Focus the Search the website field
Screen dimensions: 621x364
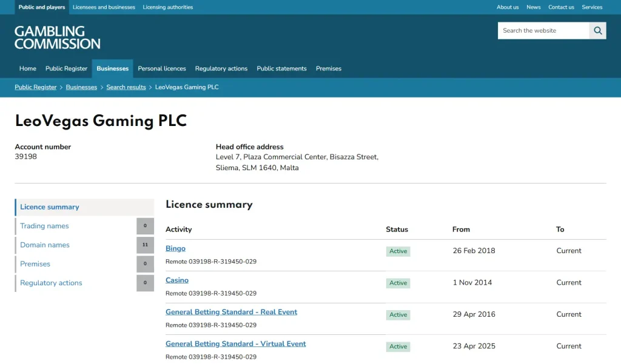point(543,30)
